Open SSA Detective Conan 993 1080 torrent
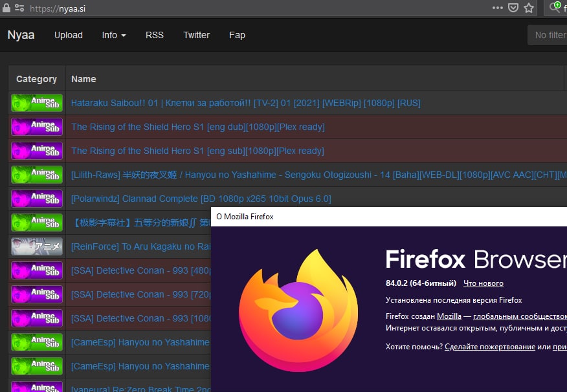Screen dimensions: 567x392 click(141, 318)
